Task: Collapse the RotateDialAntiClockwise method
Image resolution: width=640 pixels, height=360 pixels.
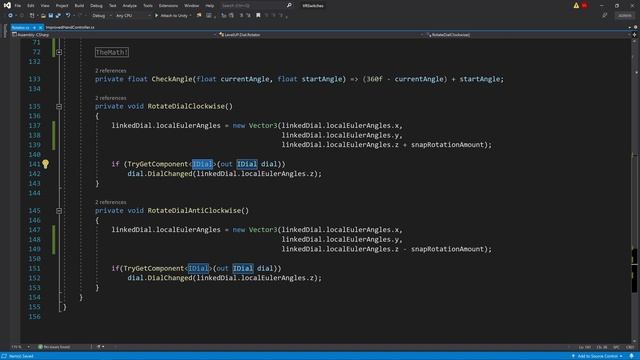Action: pos(59,211)
